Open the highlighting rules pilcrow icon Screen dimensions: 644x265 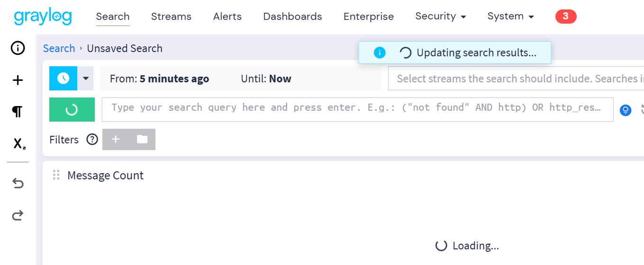pos(18,112)
